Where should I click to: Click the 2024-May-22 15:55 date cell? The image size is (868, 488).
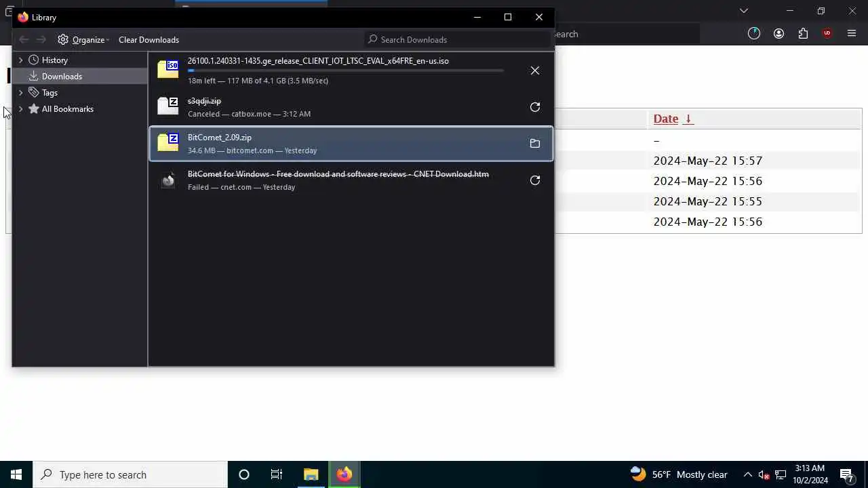coord(708,201)
